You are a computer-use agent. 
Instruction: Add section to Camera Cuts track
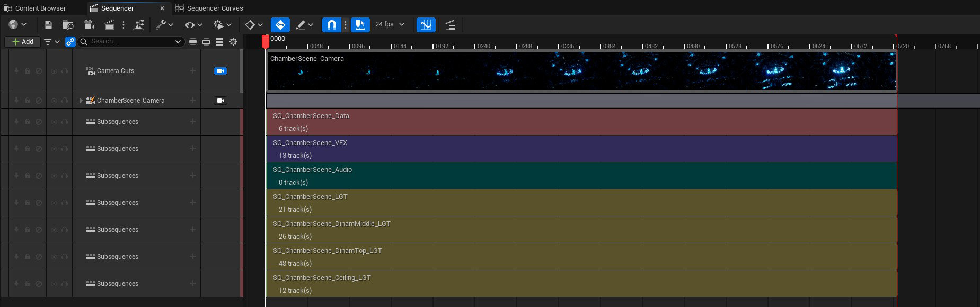tap(192, 70)
